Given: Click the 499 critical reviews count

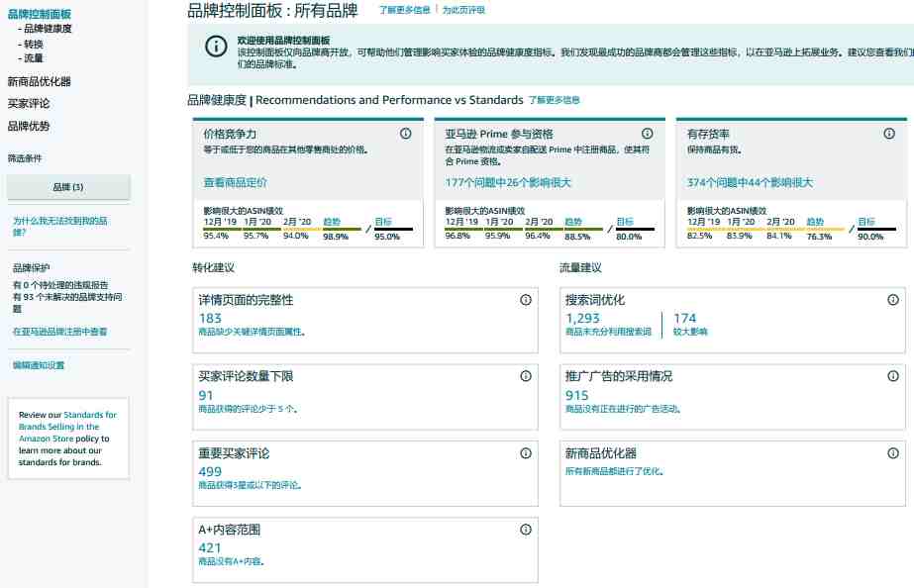Looking at the screenshot, I should (x=210, y=471).
